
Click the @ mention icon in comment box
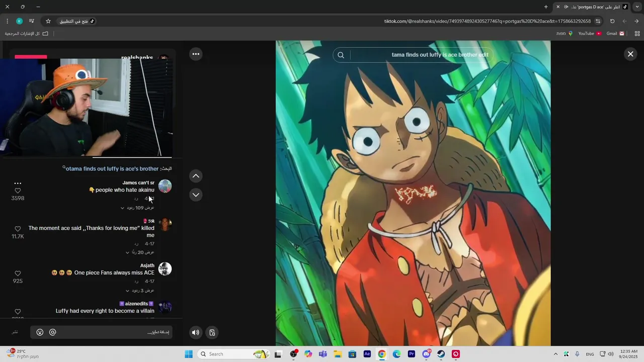[52, 332]
